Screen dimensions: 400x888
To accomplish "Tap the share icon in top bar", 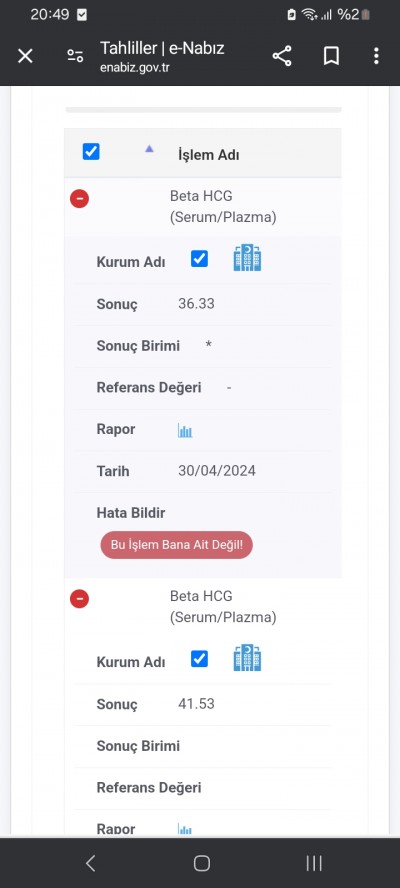I will click(282, 56).
